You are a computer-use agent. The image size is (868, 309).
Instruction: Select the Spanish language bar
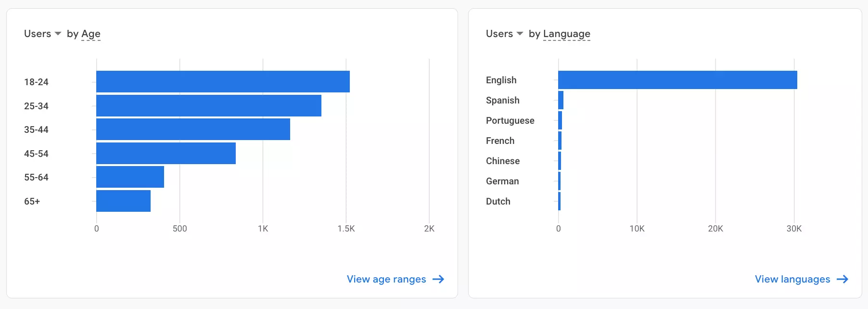(x=561, y=100)
